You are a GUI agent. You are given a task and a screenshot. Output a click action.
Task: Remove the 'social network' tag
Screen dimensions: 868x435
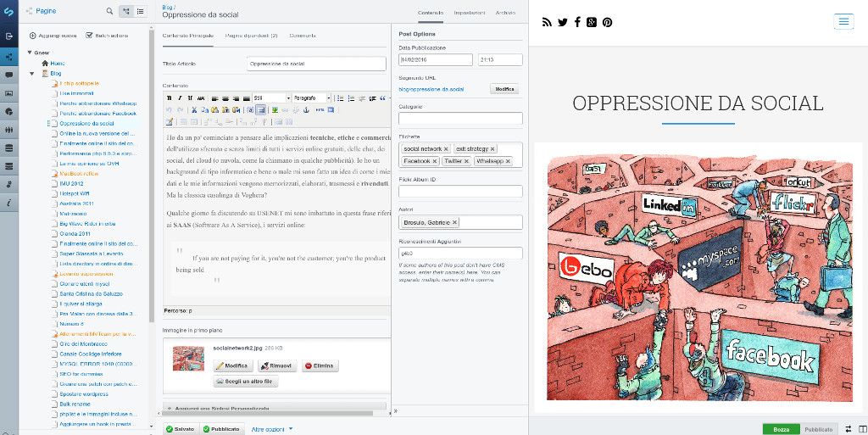(446, 149)
